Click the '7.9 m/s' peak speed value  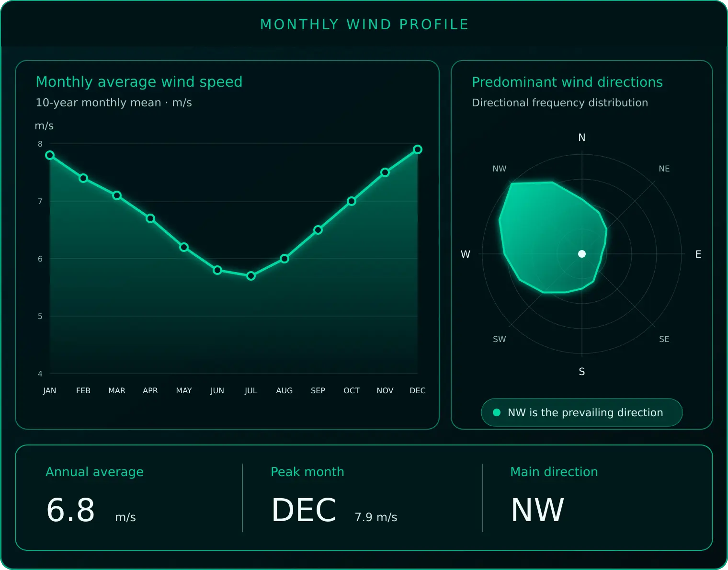pos(376,517)
